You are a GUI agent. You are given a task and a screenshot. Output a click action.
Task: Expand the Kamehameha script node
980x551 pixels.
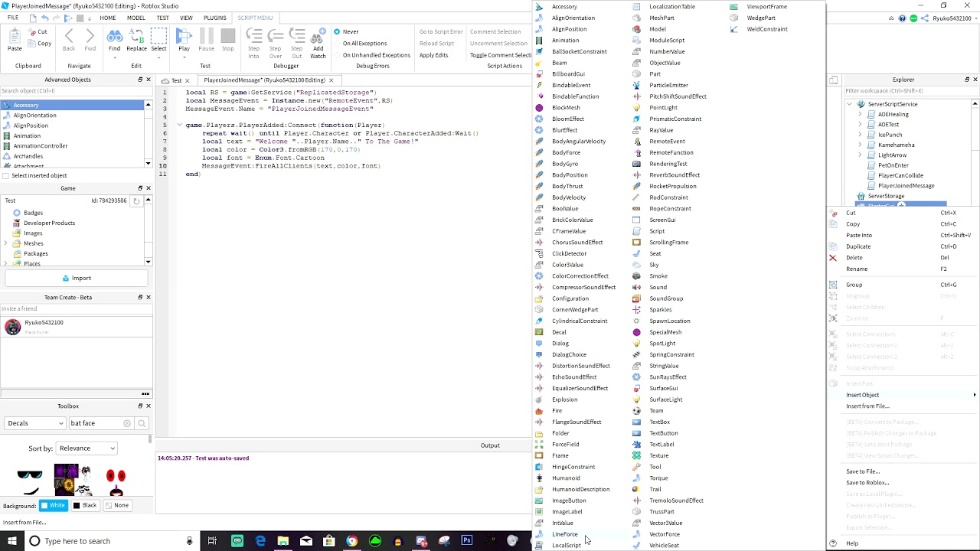tap(860, 145)
